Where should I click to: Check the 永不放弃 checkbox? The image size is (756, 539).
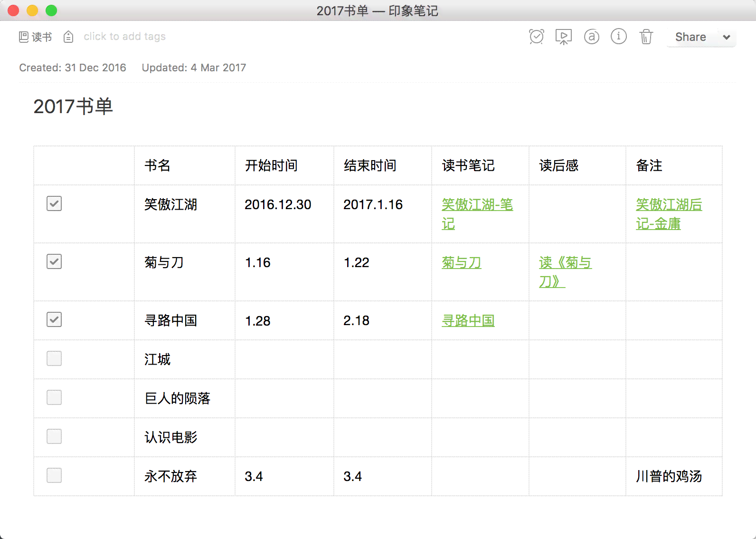[54, 475]
